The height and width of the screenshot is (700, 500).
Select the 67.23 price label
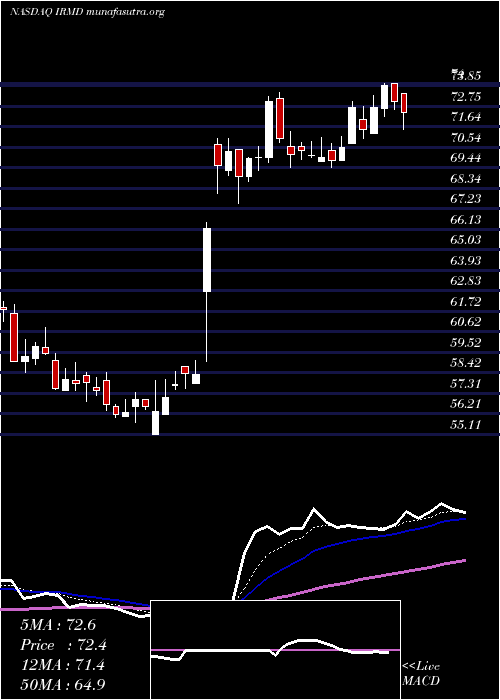click(x=466, y=198)
